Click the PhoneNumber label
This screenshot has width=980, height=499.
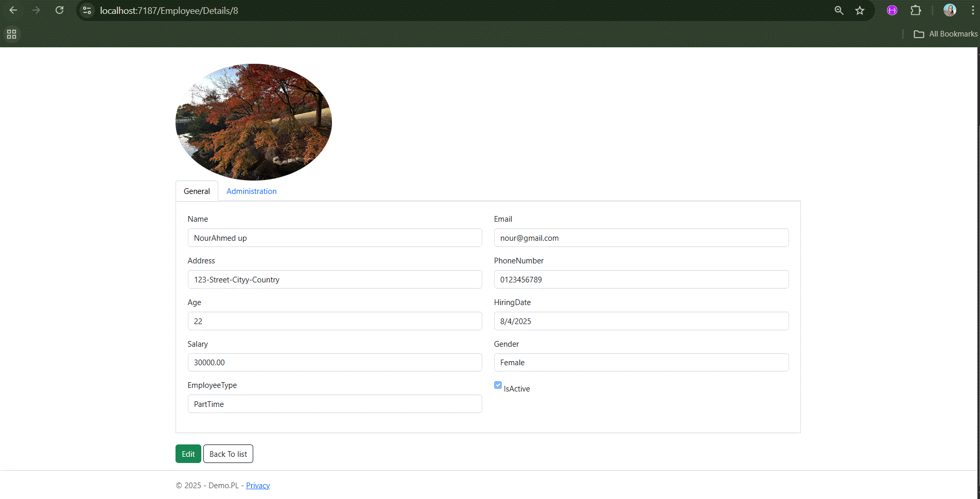[x=519, y=261]
